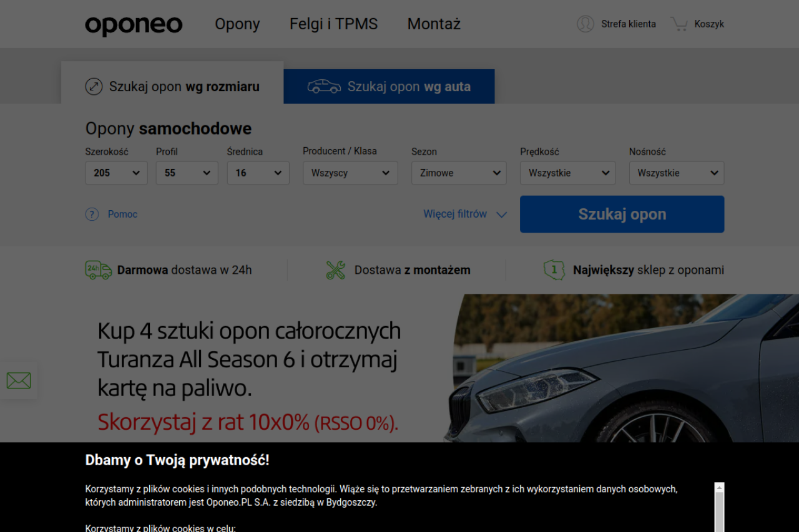Open the Profil dropdown showing 55
The width and height of the screenshot is (799, 532).
click(x=187, y=173)
